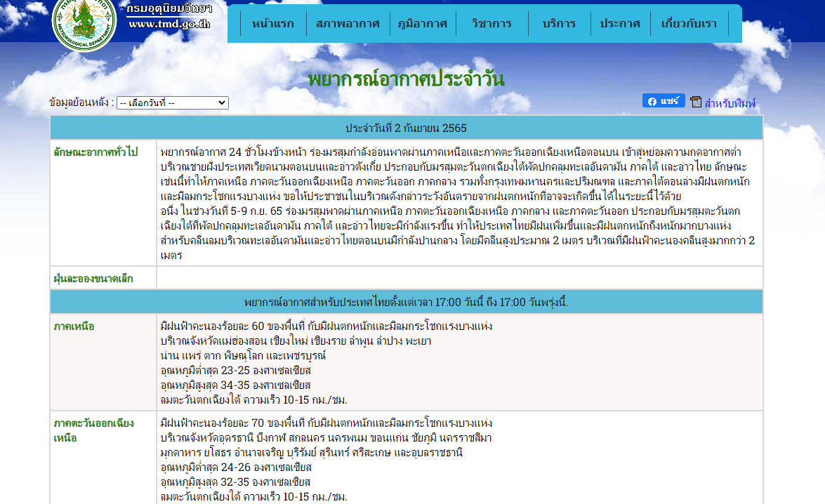Click the printer icon beside สำหรับพิมพ์
The width and height of the screenshot is (825, 504).
point(696,102)
